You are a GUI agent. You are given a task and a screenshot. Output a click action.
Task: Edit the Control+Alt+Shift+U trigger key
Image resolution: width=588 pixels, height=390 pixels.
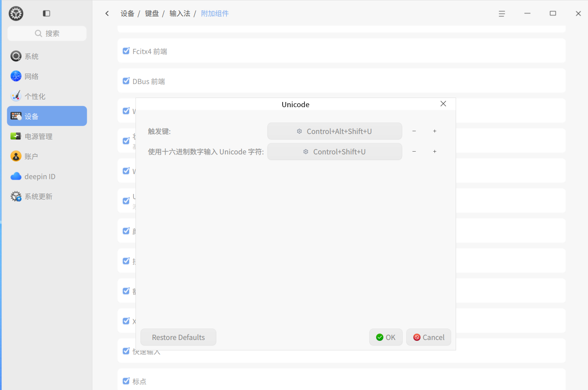335,131
